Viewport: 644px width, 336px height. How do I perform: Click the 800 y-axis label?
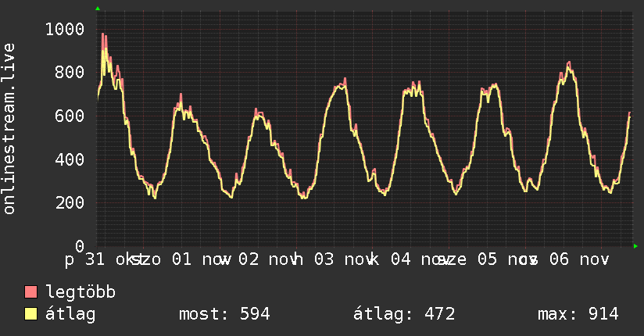click(69, 73)
